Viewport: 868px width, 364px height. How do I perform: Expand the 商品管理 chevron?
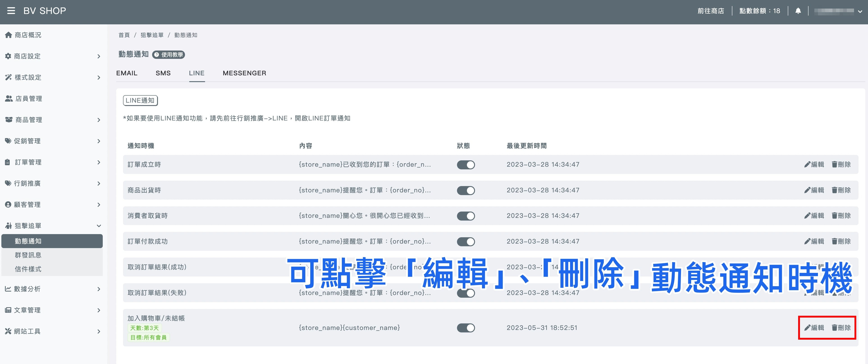[x=99, y=120]
